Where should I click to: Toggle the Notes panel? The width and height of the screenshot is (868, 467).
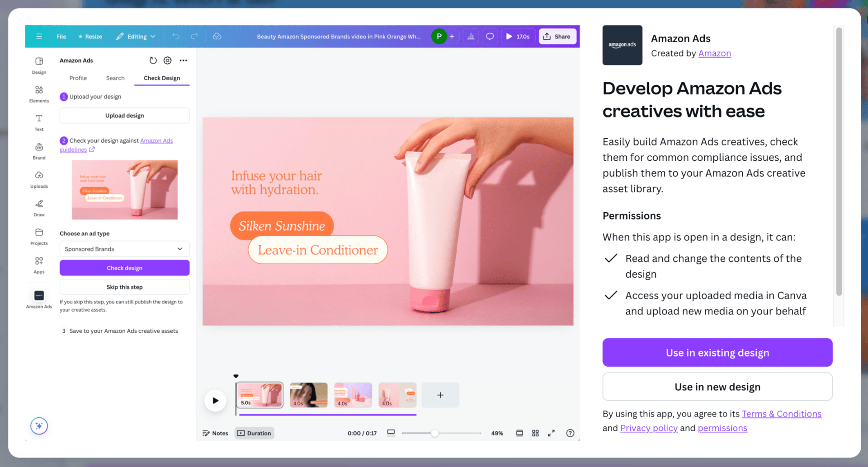215,433
